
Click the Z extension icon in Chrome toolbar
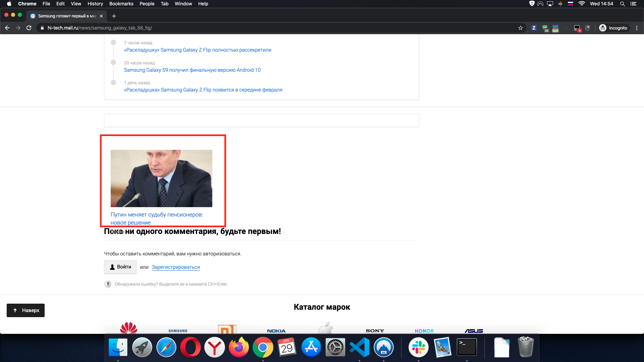pos(534,28)
